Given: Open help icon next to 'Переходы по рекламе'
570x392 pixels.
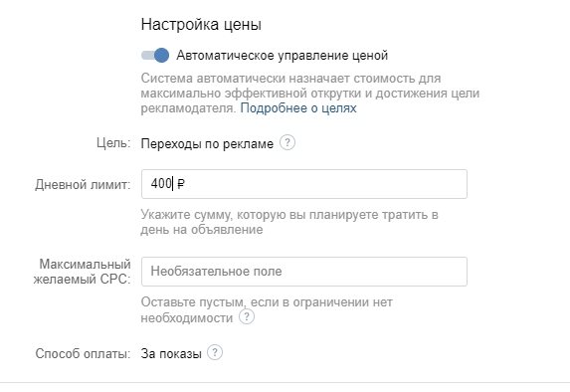Looking at the screenshot, I should (287, 143).
